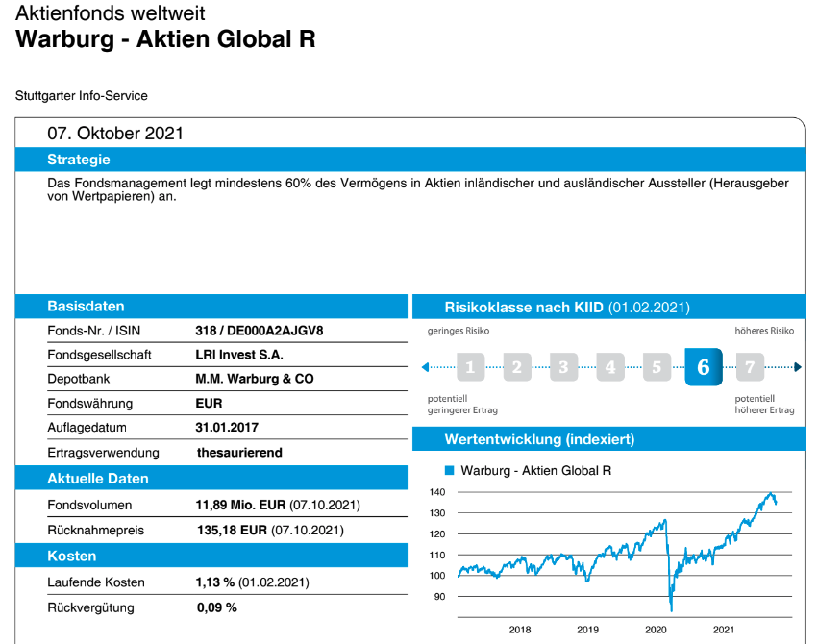
Task: Click the Ertragsverwendung label
Action: 103,452
